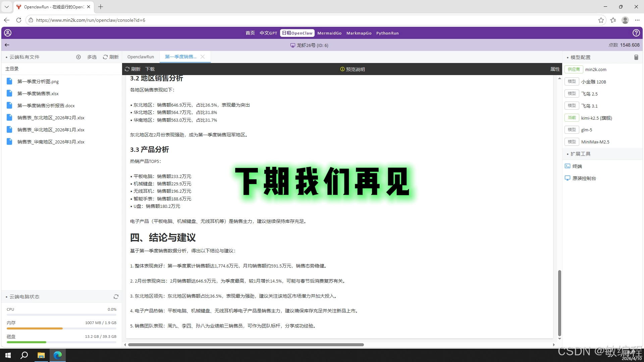Open the MermaidGo menu item
This screenshot has width=644, height=362.
[x=329, y=33]
